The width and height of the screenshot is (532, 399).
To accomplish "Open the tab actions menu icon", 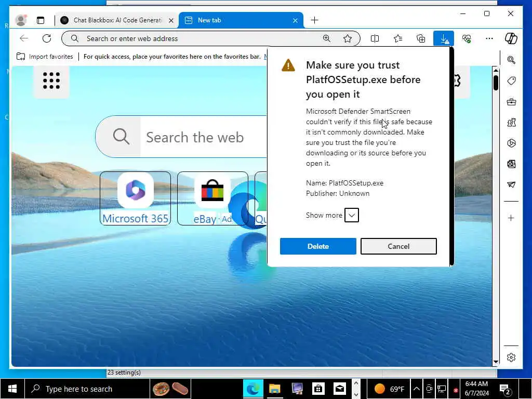I will click(41, 20).
